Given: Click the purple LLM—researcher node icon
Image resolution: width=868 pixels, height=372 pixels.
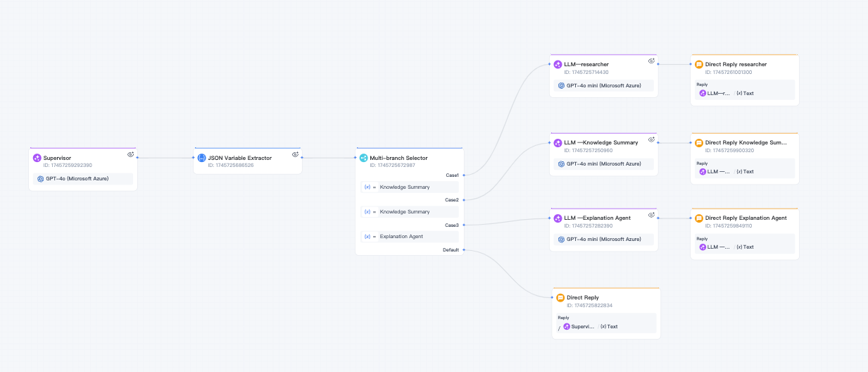Looking at the screenshot, I should 558,64.
